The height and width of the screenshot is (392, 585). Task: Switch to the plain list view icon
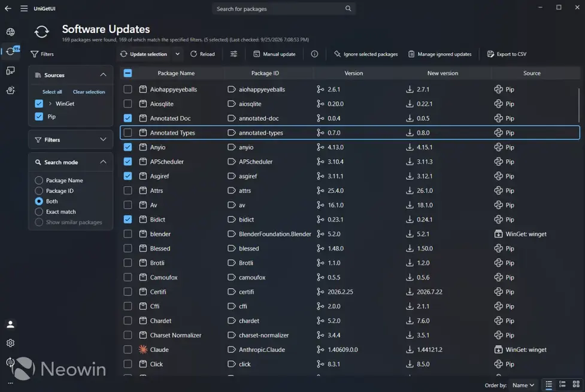point(548,385)
